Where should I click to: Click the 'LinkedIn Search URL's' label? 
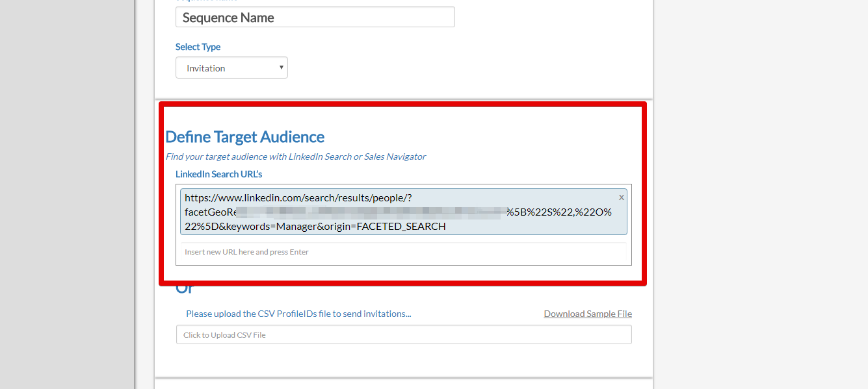(x=218, y=174)
